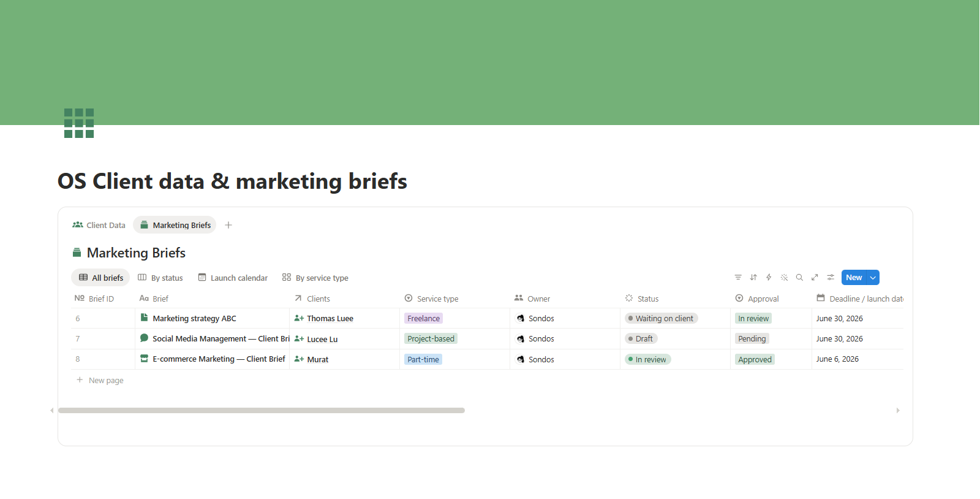This screenshot has height=499, width=980.
Task: Click person icon beside Thomas Luee
Action: pyautogui.click(x=299, y=318)
